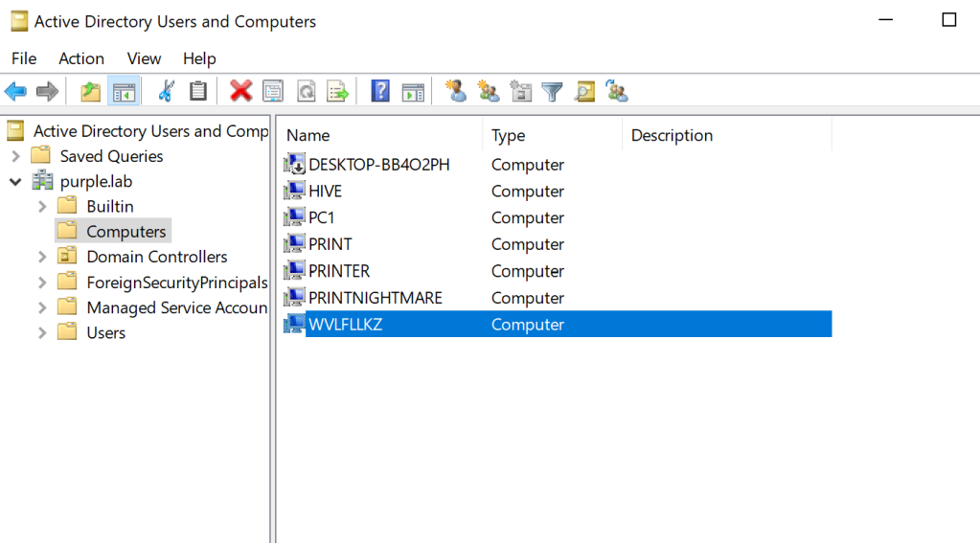The height and width of the screenshot is (543, 980).
Task: Click the Export List toolbar icon
Action: click(337, 92)
